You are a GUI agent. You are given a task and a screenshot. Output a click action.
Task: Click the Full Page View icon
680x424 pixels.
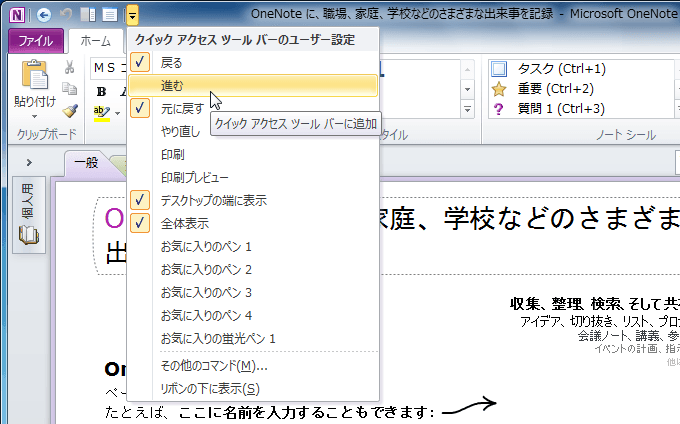click(110, 15)
